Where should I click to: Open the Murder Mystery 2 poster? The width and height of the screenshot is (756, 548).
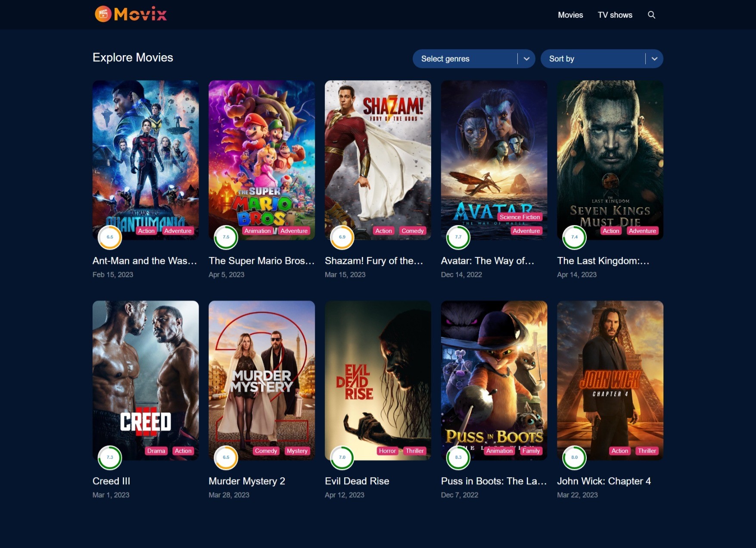point(262,380)
